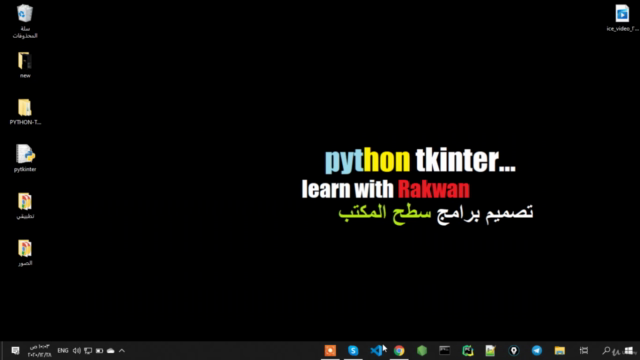Screen dimensions: 640x360
Task: Launch PyCharm from the taskbar
Action: [x=467, y=351]
